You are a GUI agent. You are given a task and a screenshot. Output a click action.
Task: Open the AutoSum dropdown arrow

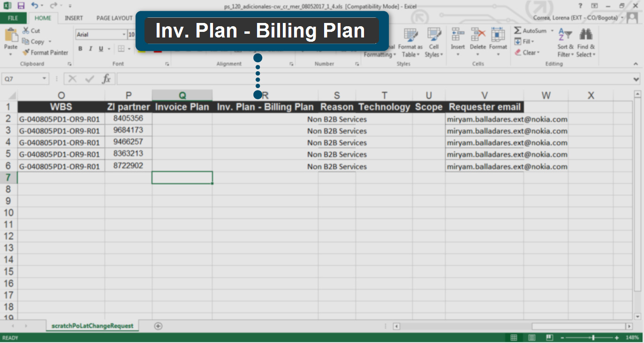552,31
